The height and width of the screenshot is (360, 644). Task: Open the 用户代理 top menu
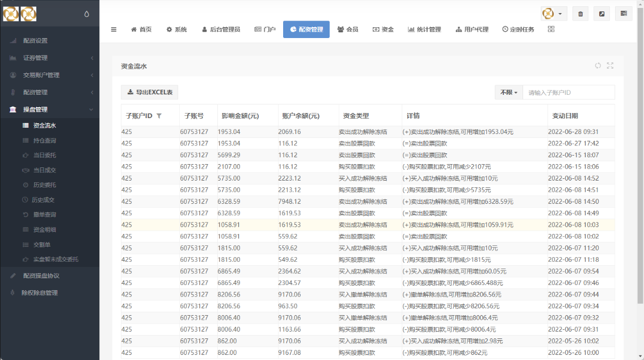tap(472, 29)
